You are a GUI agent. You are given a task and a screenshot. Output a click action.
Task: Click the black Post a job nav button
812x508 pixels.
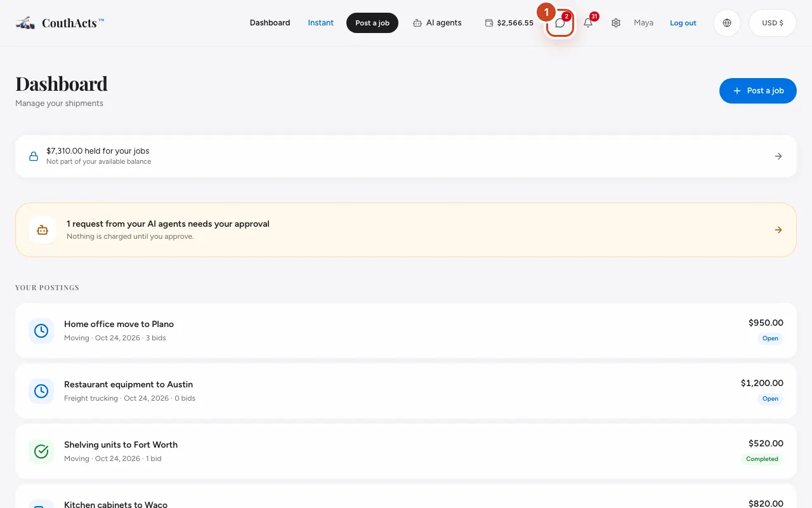click(372, 23)
